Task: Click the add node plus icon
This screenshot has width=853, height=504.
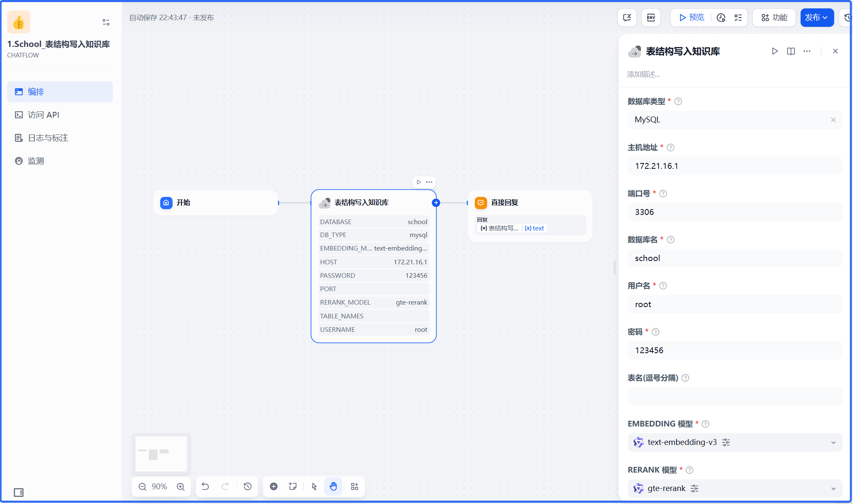Action: tap(274, 486)
